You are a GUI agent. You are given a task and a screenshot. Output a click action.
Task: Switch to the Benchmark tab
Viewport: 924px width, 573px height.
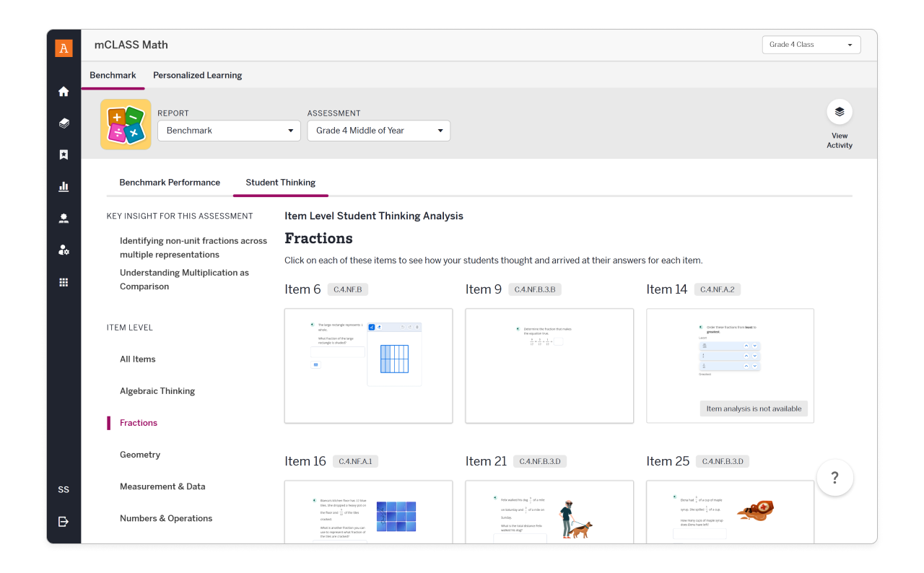[x=113, y=75]
